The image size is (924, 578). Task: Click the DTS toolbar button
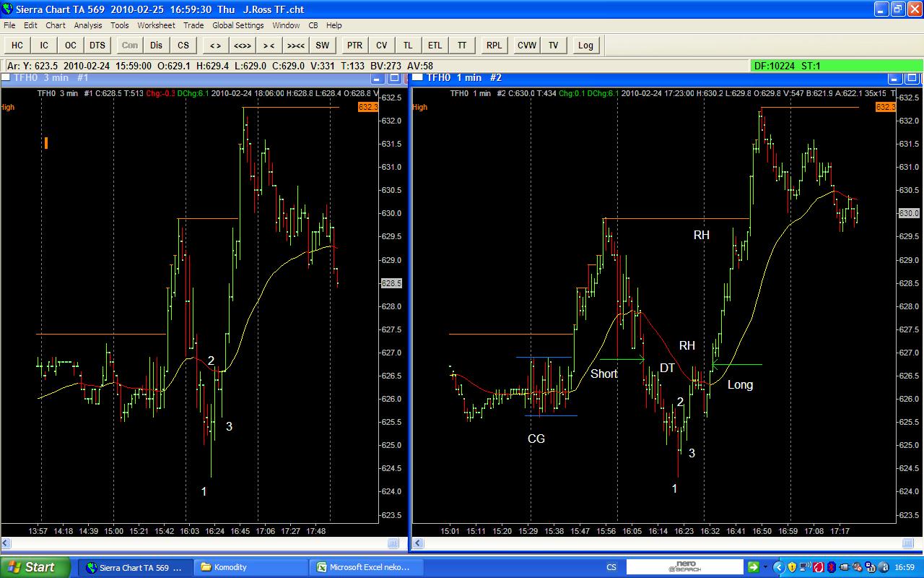click(97, 45)
